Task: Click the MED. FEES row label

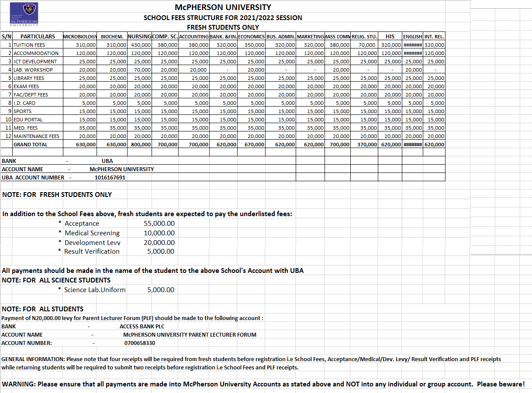Action: click(26, 128)
